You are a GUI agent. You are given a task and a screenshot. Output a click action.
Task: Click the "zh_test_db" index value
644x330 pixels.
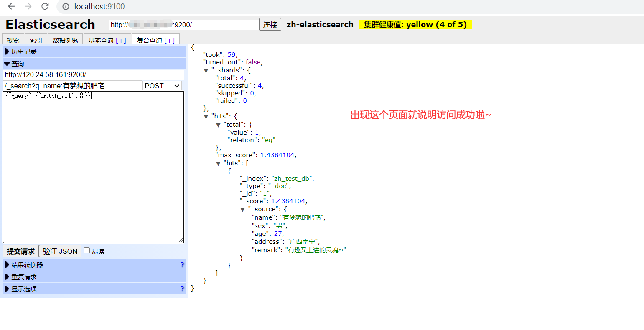click(x=292, y=179)
